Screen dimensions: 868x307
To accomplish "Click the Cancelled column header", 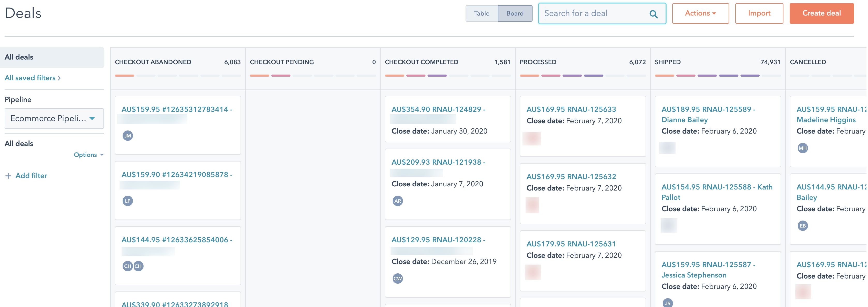I will click(808, 62).
